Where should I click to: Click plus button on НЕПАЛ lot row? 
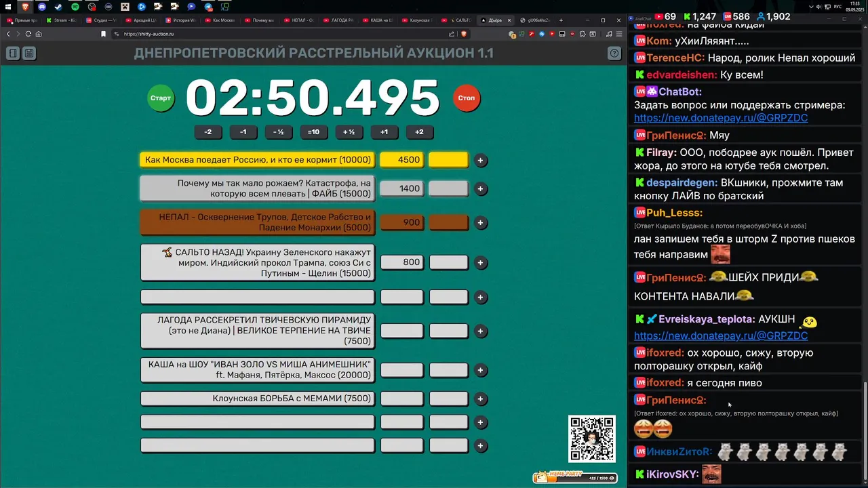481,222
